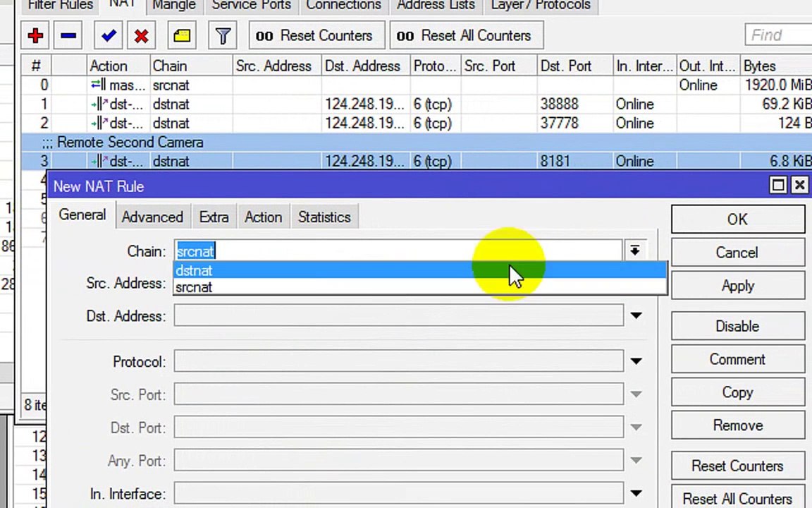The image size is (812, 508).
Task: Click the Disable button in the dialog
Action: (x=738, y=326)
